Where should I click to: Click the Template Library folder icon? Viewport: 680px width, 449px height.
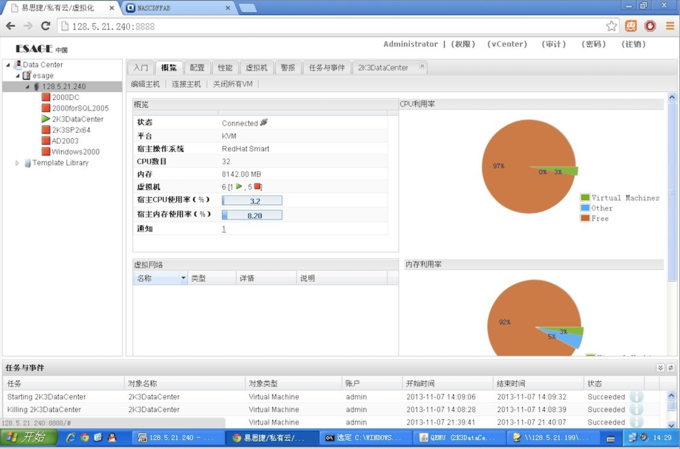pyautogui.click(x=28, y=163)
